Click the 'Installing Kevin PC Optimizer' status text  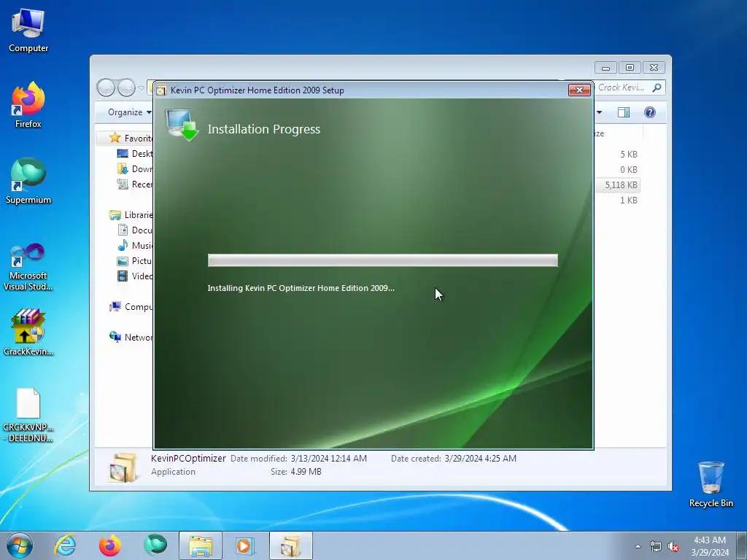301,288
